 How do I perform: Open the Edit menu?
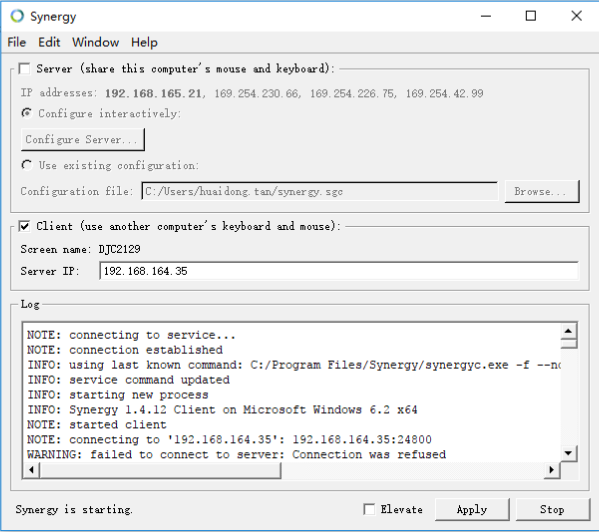[x=49, y=42]
